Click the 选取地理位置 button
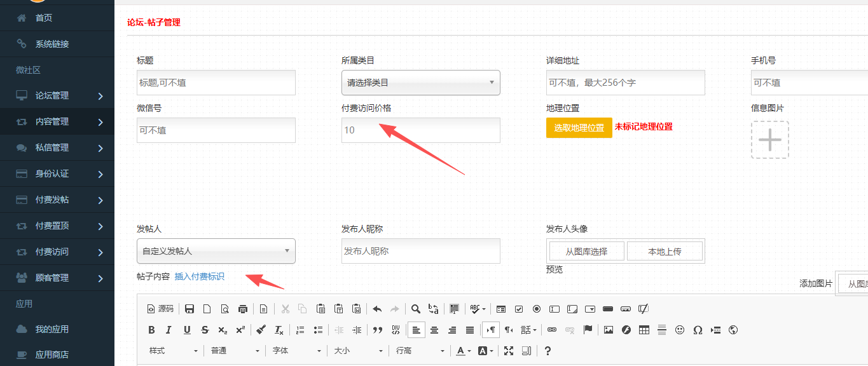This screenshot has height=366, width=868. click(579, 128)
